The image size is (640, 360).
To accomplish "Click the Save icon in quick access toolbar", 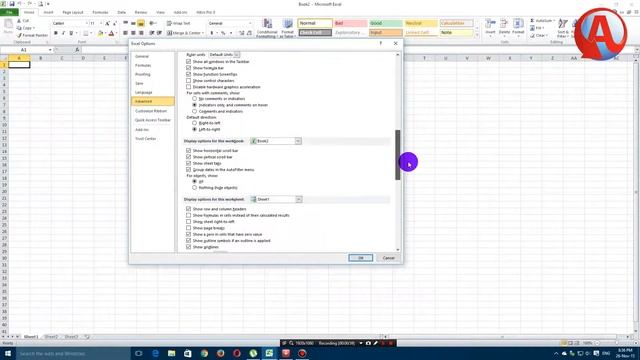I will coord(12,4).
